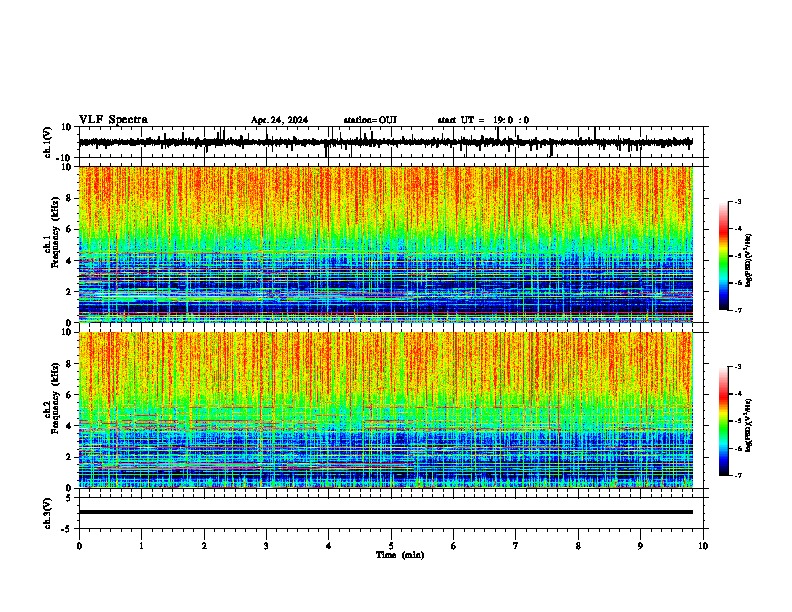Click the "6" kHz tick on ch.1 spectrogram axis
Screen dimensions: 792x612
[70, 229]
